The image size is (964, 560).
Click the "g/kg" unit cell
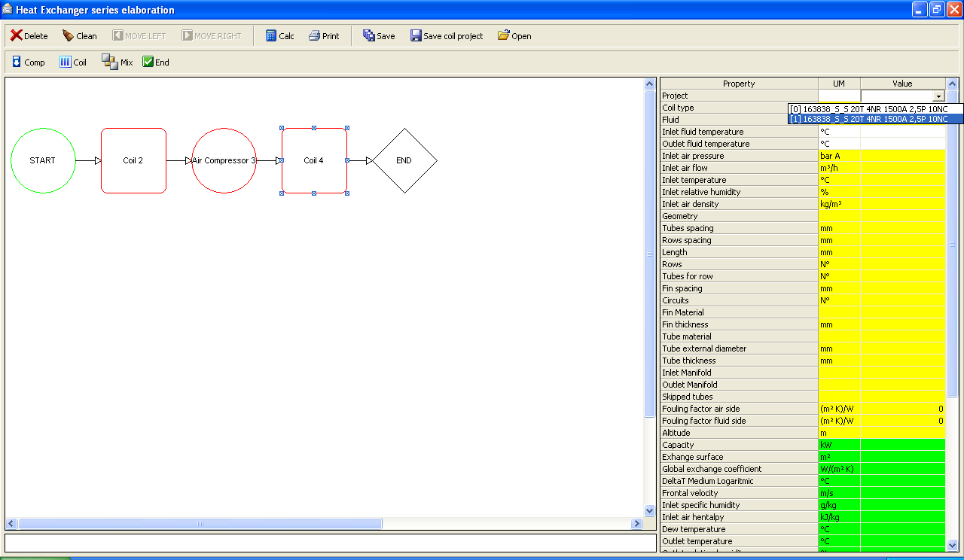pyautogui.click(x=839, y=505)
